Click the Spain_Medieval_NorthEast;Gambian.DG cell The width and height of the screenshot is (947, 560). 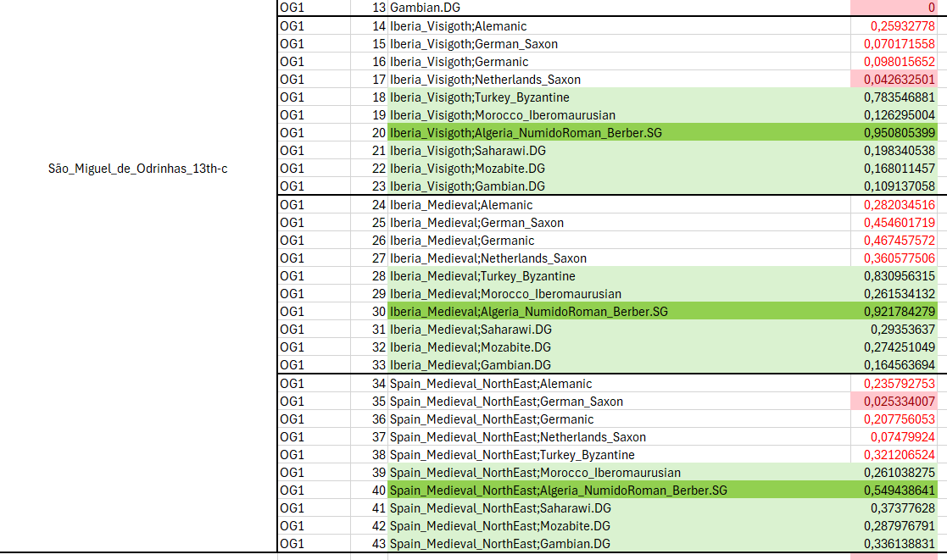619,544
